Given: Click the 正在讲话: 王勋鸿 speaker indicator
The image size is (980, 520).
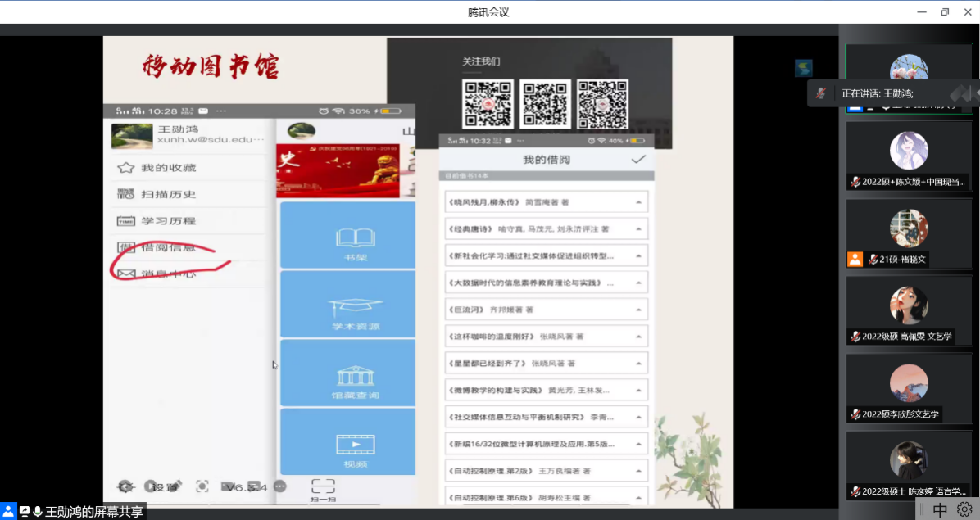Looking at the screenshot, I should coord(877,93).
